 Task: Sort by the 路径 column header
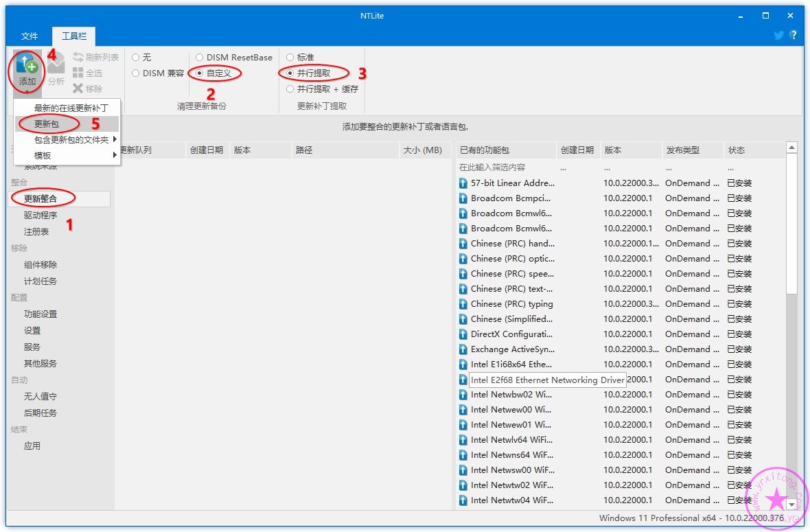tap(345, 150)
